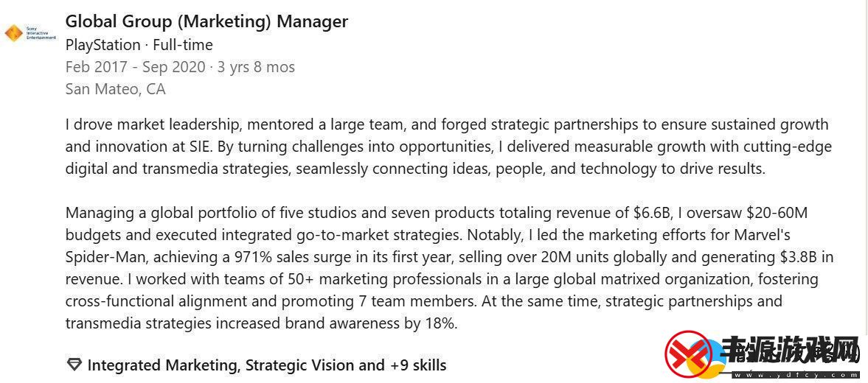
Task: Click the diamond skills icon
Action: (74, 365)
